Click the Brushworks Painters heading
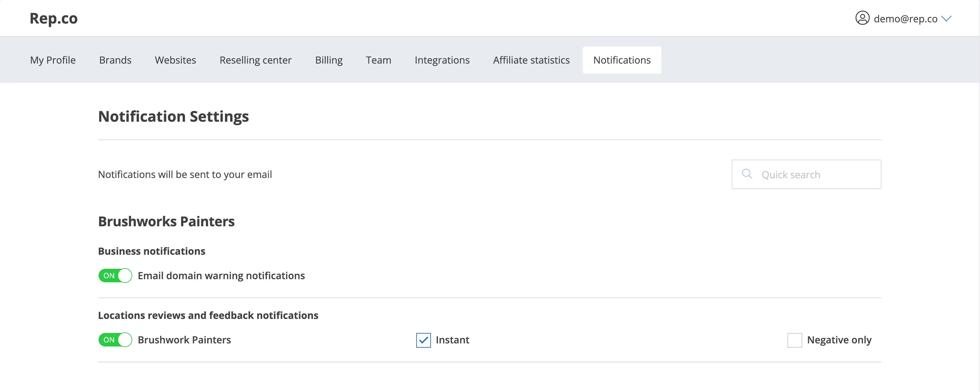Screen dimensions: 980x392 166,221
